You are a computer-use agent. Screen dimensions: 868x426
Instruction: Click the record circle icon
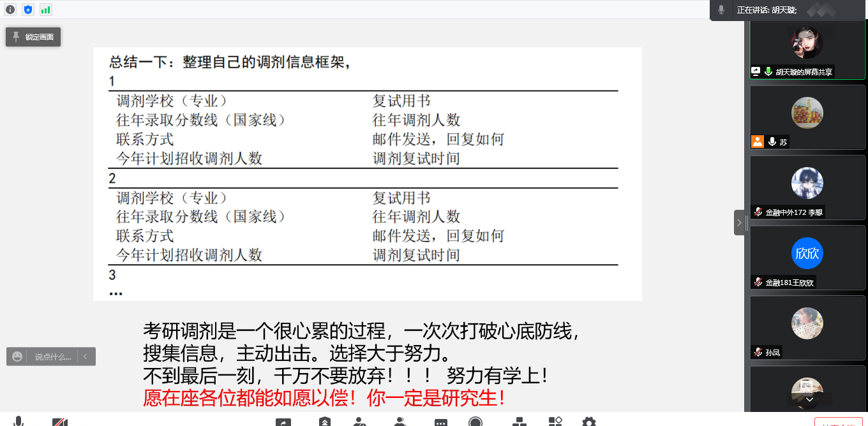pyautogui.click(x=475, y=422)
